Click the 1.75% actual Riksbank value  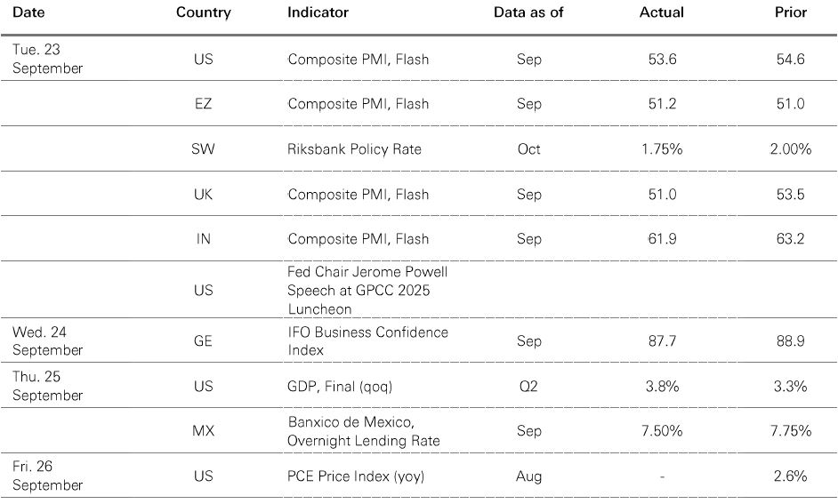coord(661,148)
